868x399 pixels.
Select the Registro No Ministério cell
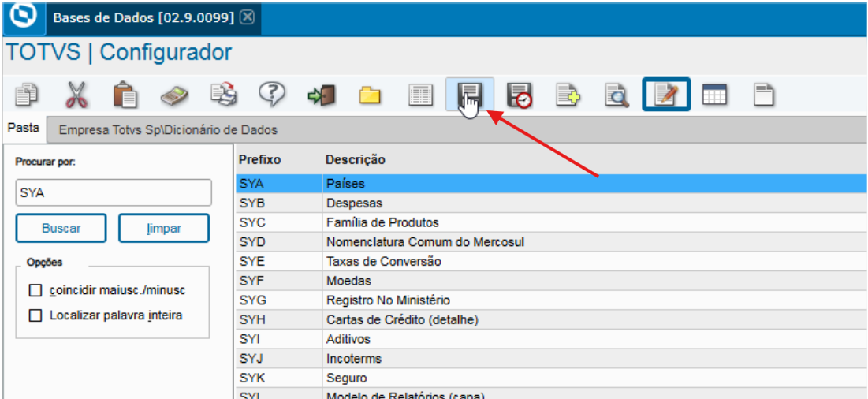(594, 300)
